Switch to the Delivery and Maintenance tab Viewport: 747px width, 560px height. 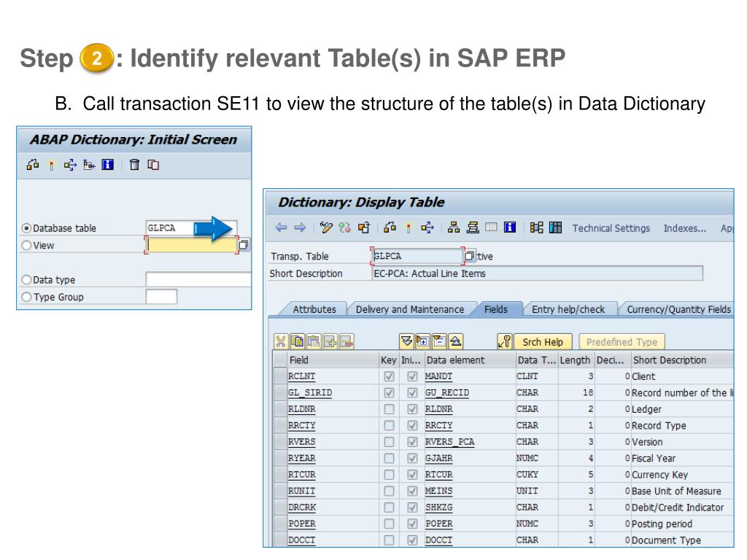410,309
